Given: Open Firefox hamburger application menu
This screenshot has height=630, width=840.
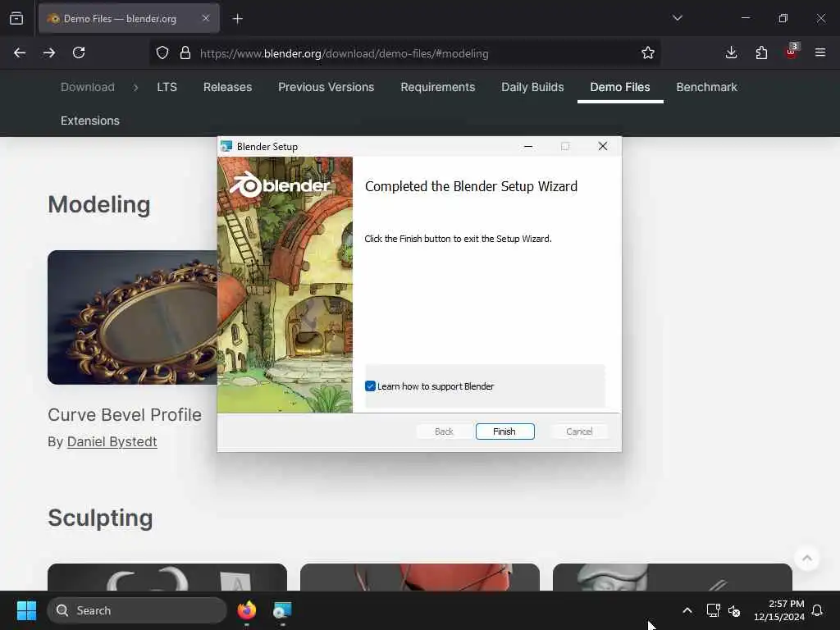Looking at the screenshot, I should tap(820, 52).
